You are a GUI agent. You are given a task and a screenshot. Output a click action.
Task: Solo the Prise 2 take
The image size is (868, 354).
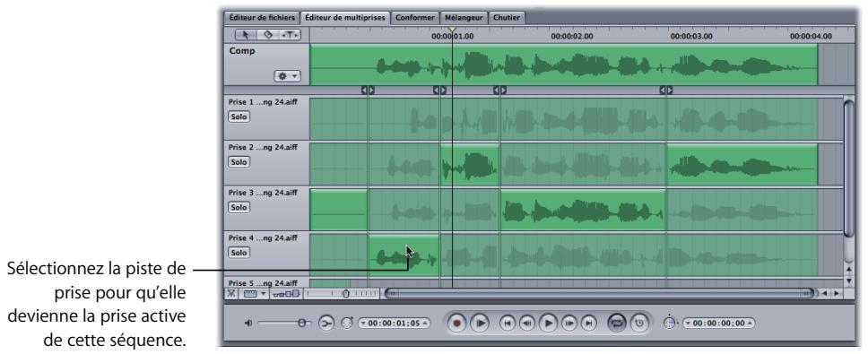(239, 162)
